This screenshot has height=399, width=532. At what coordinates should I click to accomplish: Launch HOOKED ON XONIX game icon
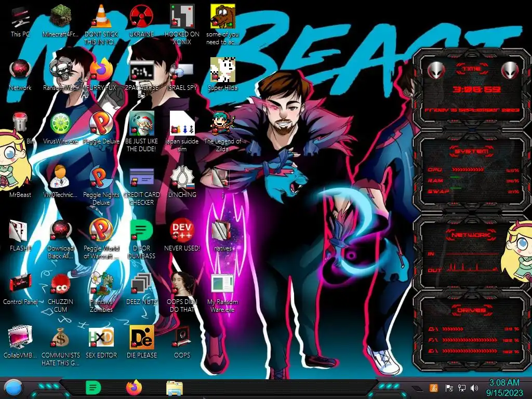point(182,16)
